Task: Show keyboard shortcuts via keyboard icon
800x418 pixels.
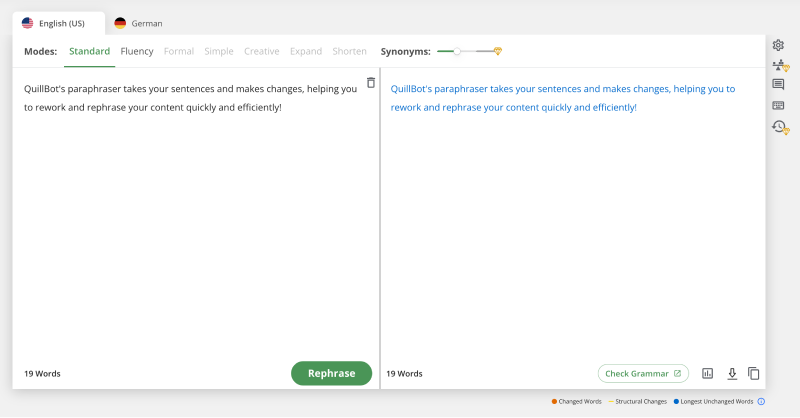Action: 778,106
